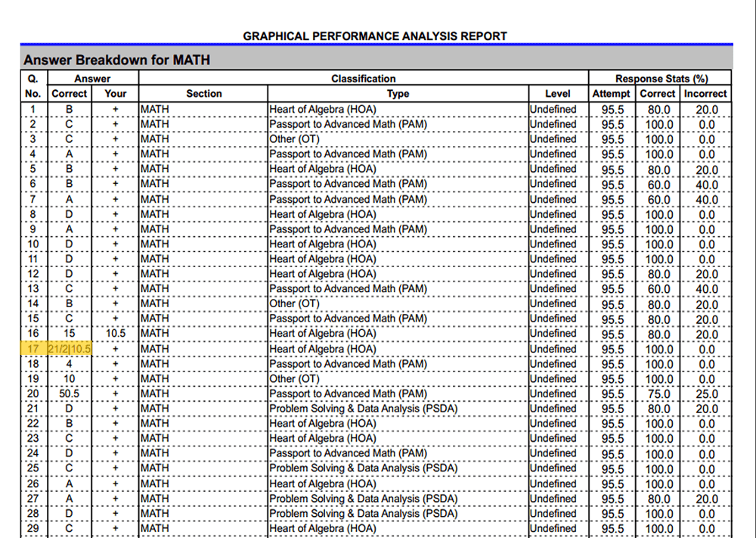Select "Heart of Algebra (HOA)" in question 23 row
756x538 pixels.
tap(323, 438)
